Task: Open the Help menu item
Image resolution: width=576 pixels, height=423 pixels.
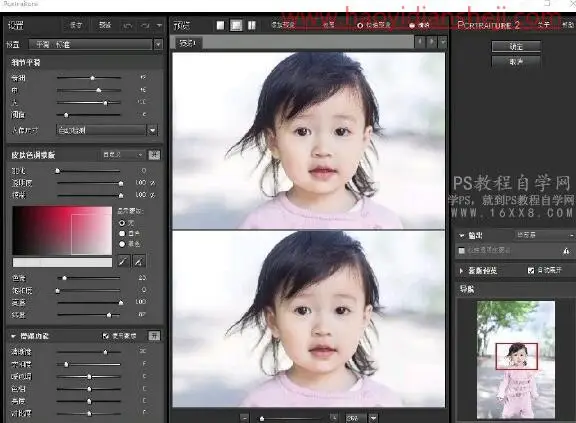Action: tap(568, 25)
